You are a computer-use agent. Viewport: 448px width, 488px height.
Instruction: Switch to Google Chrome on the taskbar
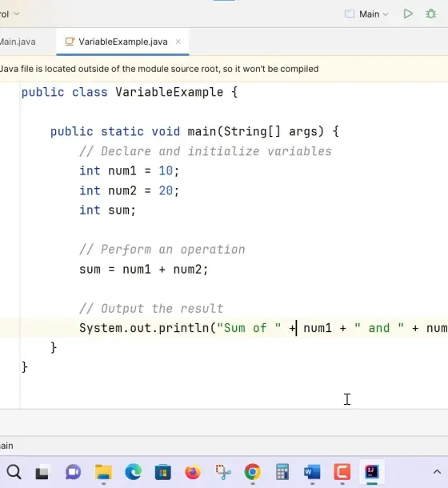pyautogui.click(x=253, y=472)
